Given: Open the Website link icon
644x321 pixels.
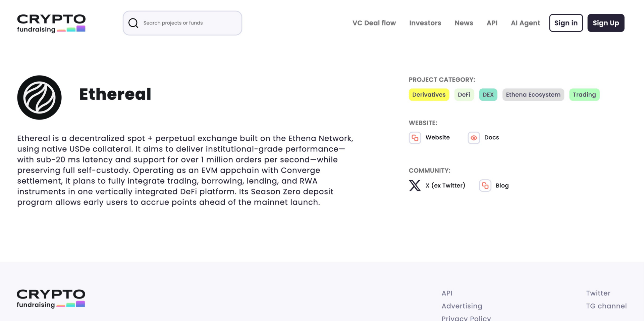Looking at the screenshot, I should click(x=415, y=138).
